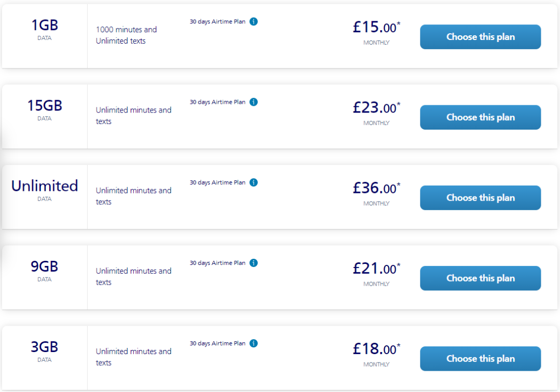This screenshot has width=560, height=392.
Task: Choose the £15.00 1GB plan
Action: click(480, 37)
